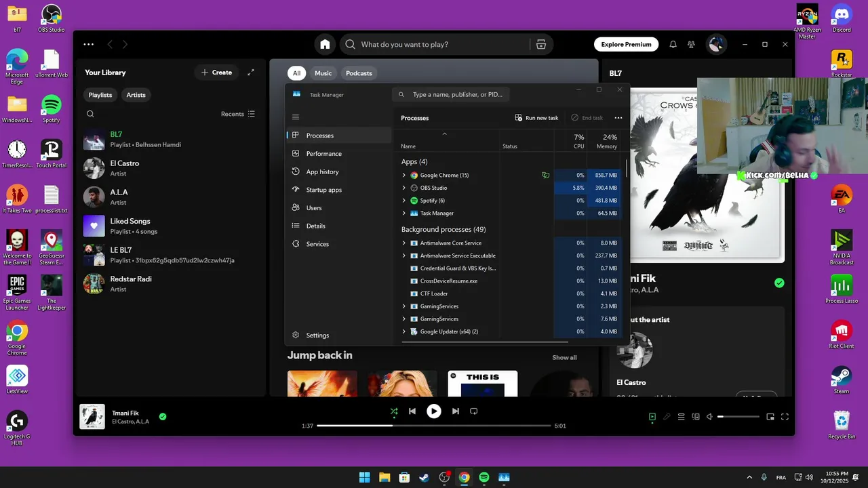The image size is (868, 488).
Task: Select CTF Loader process row
Action: [x=511, y=293]
